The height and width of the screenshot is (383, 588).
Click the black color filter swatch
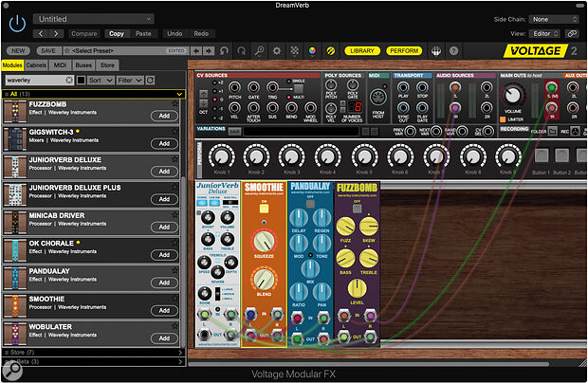tap(81, 81)
